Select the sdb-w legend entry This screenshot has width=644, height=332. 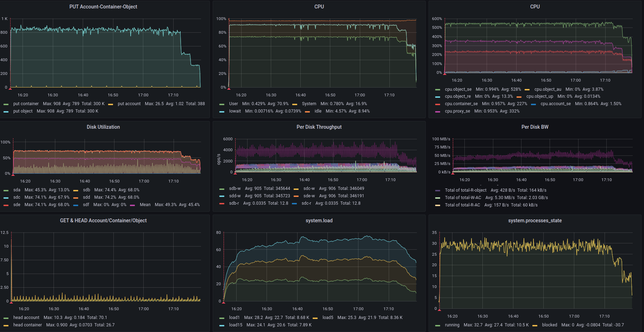235,189
